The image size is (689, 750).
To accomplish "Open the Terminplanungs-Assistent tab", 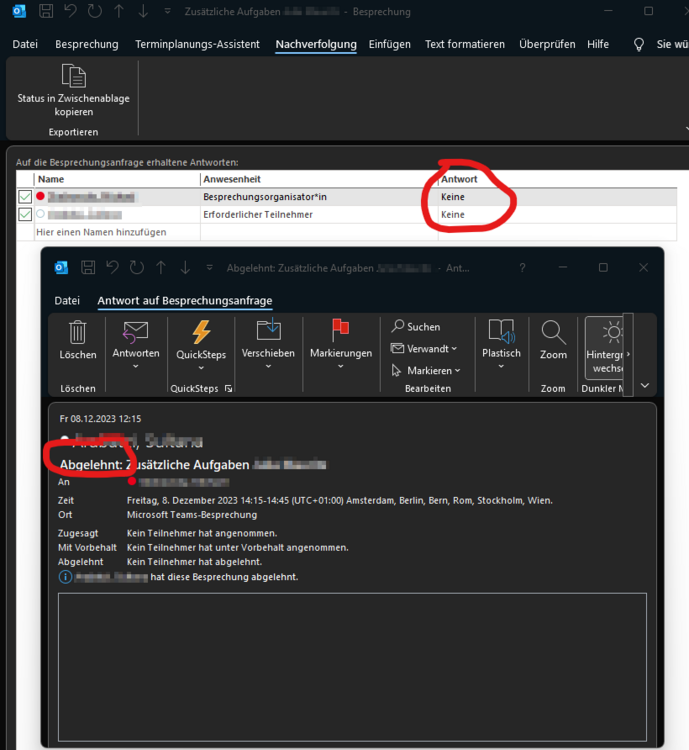I will (196, 45).
